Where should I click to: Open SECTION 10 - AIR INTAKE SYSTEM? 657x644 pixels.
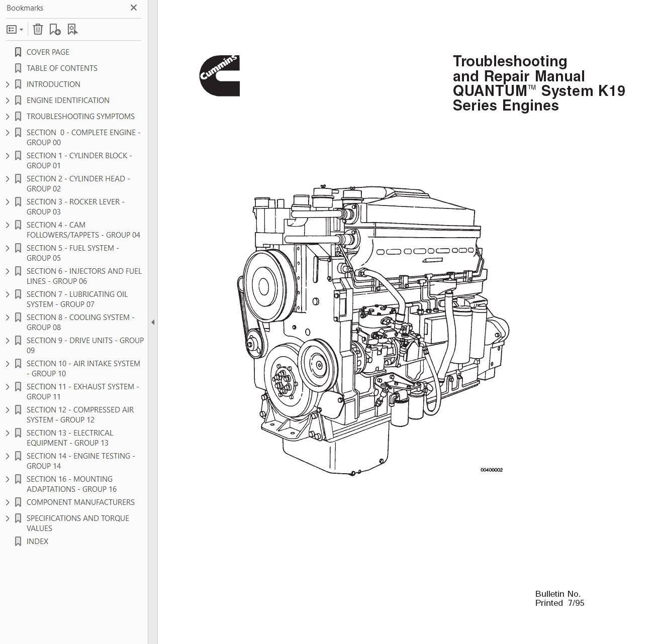click(83, 369)
